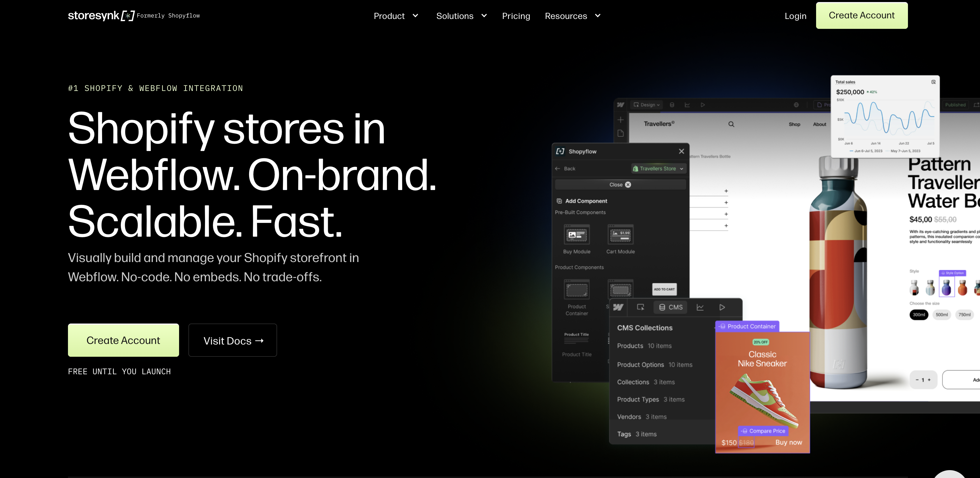
Task: Open the Design mode dropdown
Action: click(647, 105)
